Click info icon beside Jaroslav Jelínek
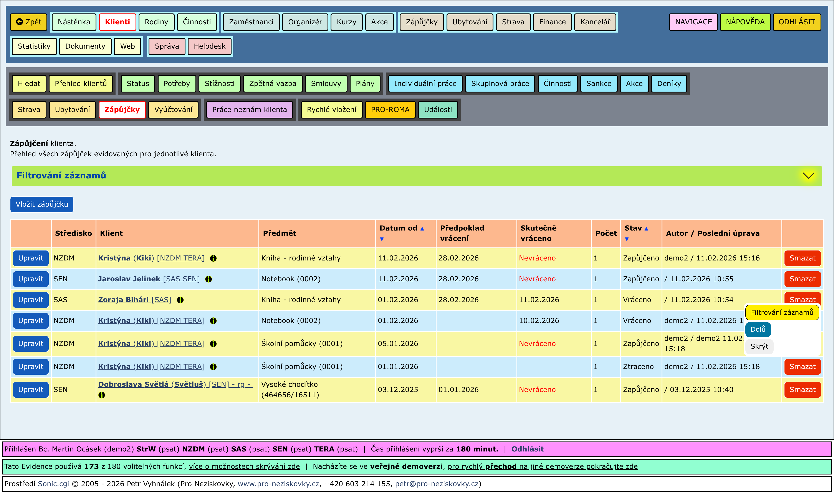Screen dimensions: 834x504 [x=208, y=279]
